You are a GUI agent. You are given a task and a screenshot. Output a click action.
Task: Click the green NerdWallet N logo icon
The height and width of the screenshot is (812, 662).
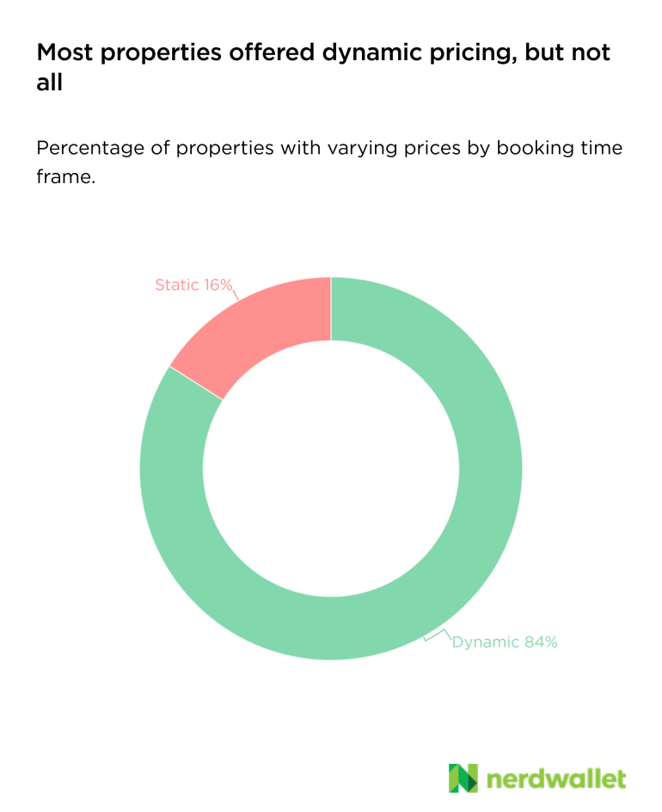click(463, 778)
